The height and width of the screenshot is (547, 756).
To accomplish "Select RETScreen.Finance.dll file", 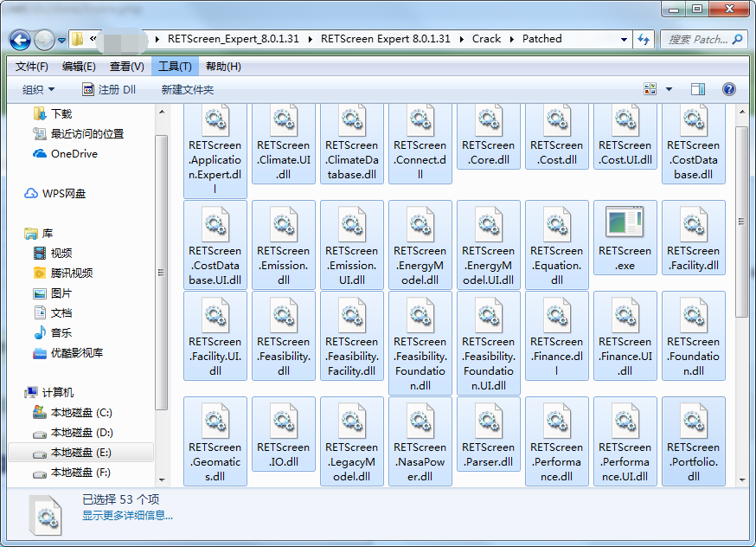I will pos(557,335).
